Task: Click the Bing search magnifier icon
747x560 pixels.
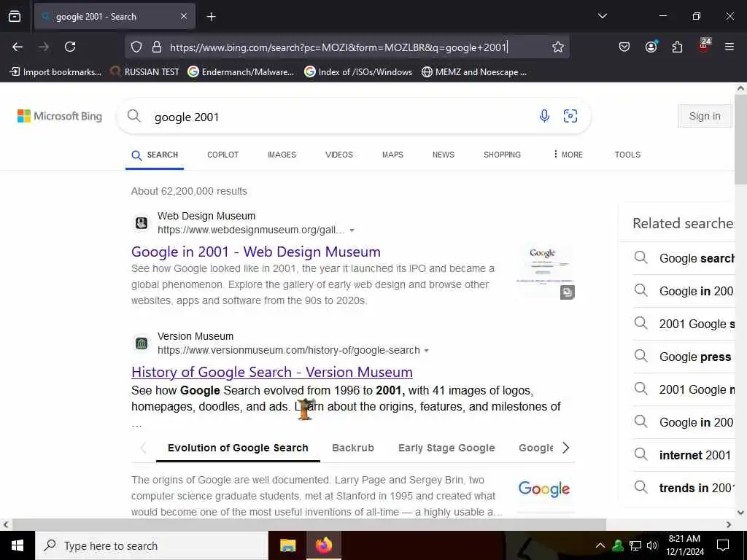Action: pyautogui.click(x=134, y=116)
